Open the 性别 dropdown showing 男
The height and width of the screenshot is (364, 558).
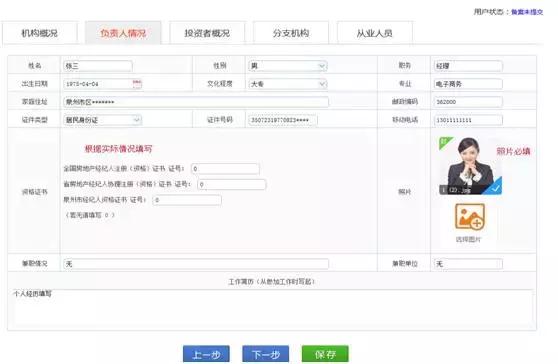(288, 66)
